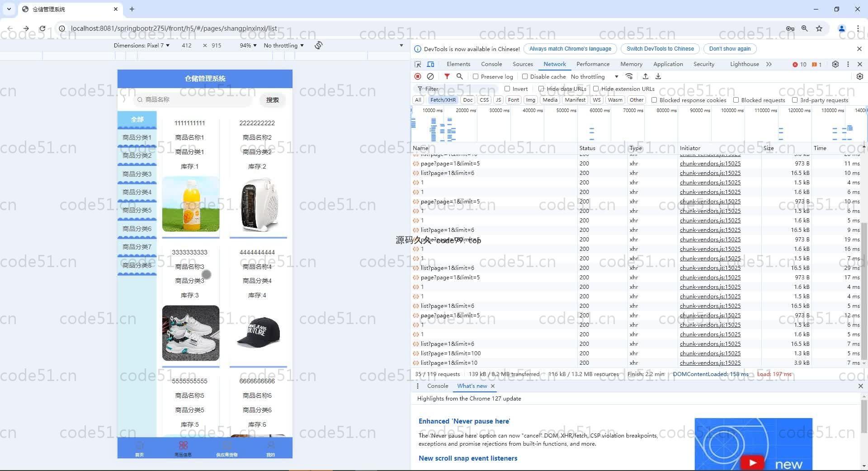Image resolution: width=868 pixels, height=471 pixels.
Task: Select the 商品分类3 category in sidebar
Action: tap(137, 174)
